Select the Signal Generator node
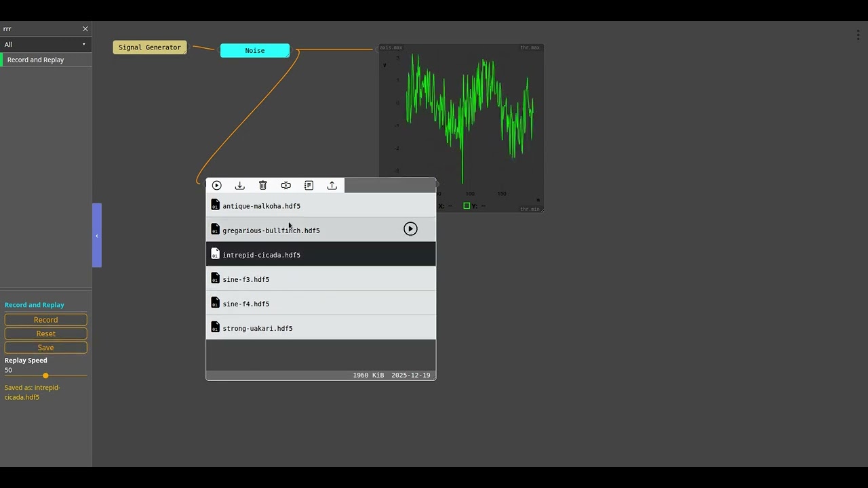The image size is (868, 488). tap(150, 47)
